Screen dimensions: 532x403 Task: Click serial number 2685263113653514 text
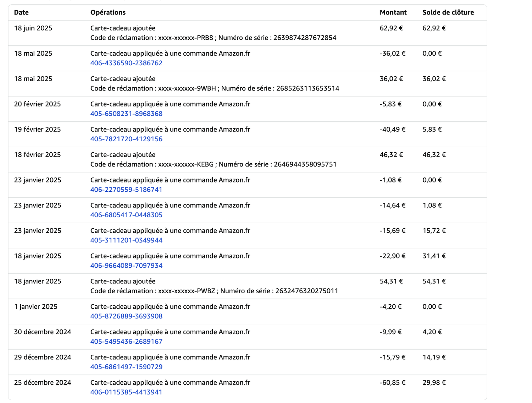[x=307, y=88]
